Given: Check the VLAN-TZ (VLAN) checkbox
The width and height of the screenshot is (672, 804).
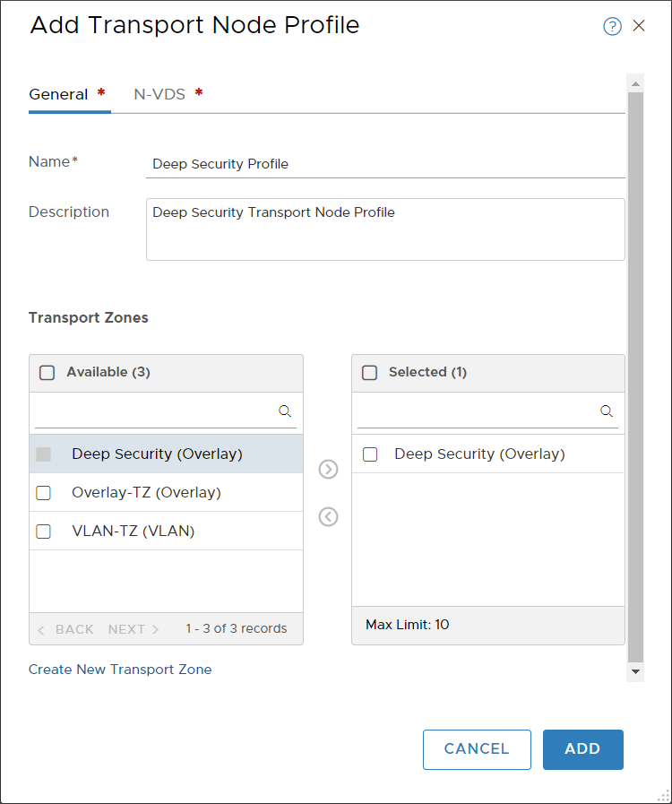Looking at the screenshot, I should (43, 532).
